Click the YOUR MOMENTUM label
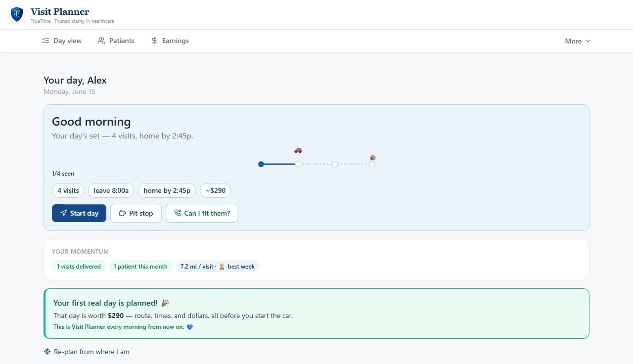This screenshot has width=633, height=364. (x=80, y=252)
